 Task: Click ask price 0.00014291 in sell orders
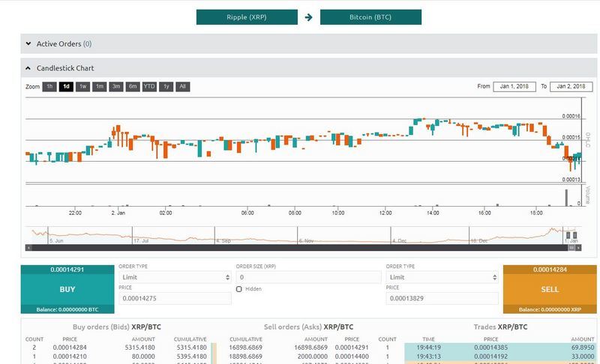pos(352,348)
